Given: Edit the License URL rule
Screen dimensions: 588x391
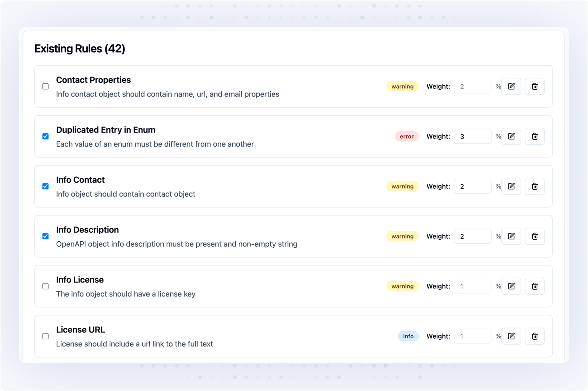Looking at the screenshot, I should click(x=511, y=336).
